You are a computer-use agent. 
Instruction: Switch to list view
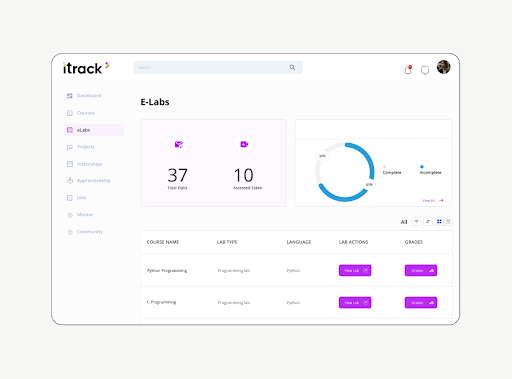point(448,221)
